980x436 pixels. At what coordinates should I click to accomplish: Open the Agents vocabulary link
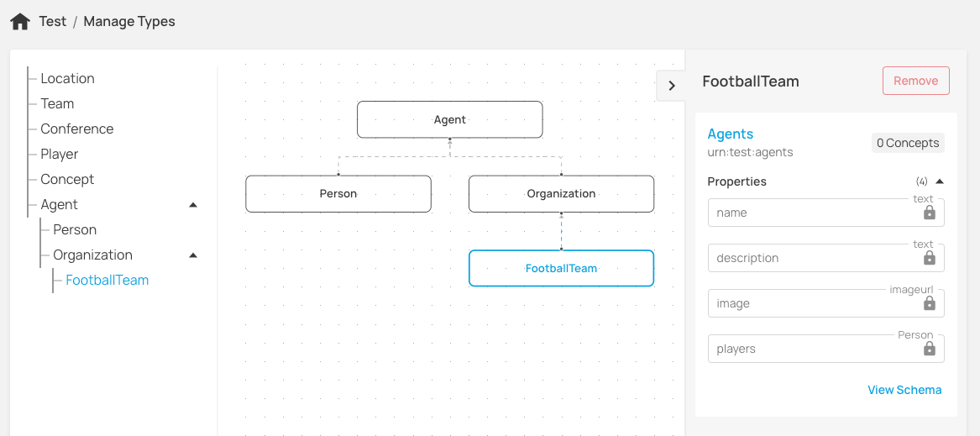[x=731, y=134]
